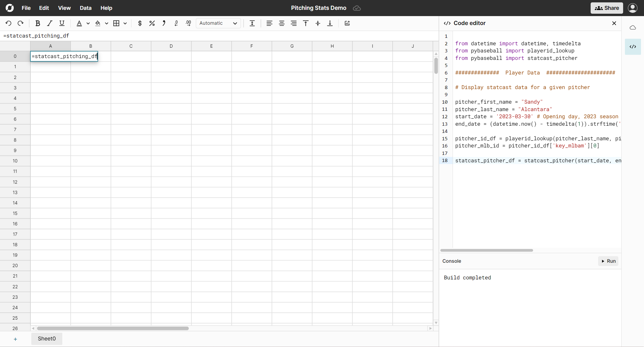Toggle underline formatting
This screenshot has width=644, height=347.
[62, 23]
